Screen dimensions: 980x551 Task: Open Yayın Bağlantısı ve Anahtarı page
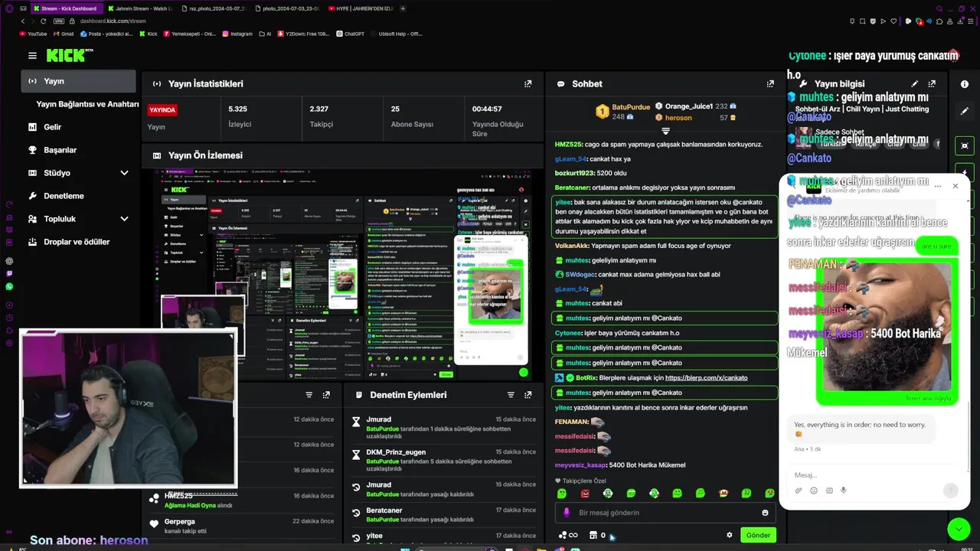pos(87,104)
